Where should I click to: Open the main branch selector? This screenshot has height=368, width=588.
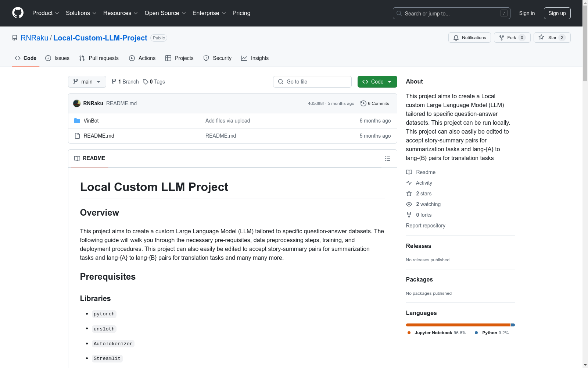click(x=87, y=82)
